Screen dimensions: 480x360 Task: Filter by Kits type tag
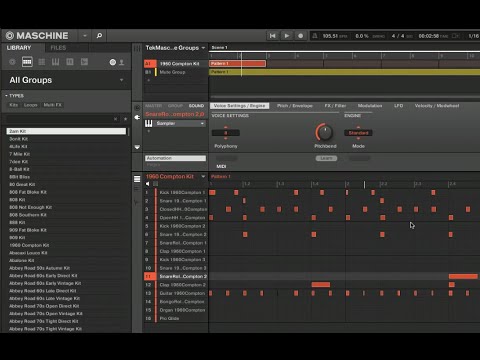click(x=13, y=105)
